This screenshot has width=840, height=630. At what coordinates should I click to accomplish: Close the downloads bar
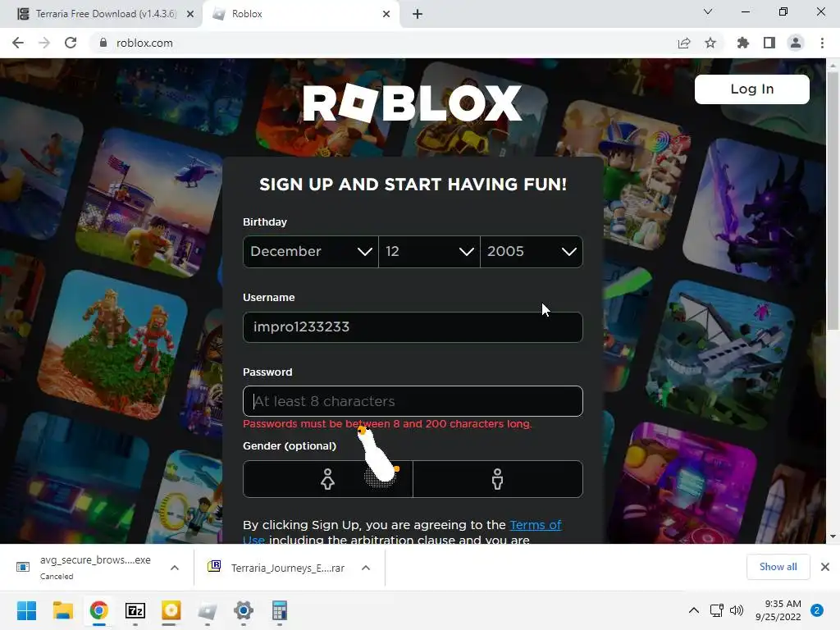pos(825,567)
